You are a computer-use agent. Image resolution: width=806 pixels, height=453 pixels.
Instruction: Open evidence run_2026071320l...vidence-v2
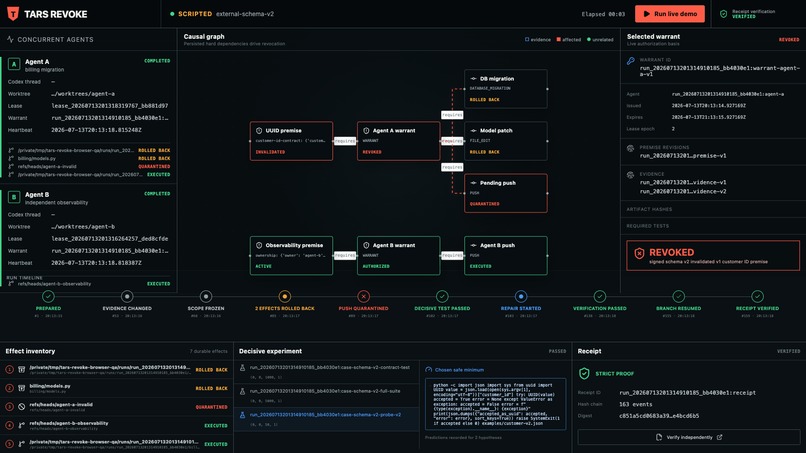(x=683, y=192)
